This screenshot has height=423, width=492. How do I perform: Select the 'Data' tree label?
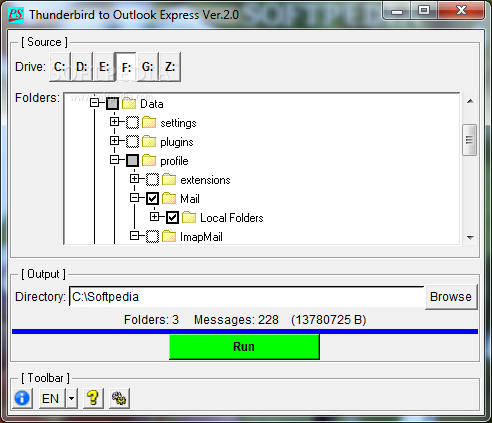(x=152, y=104)
